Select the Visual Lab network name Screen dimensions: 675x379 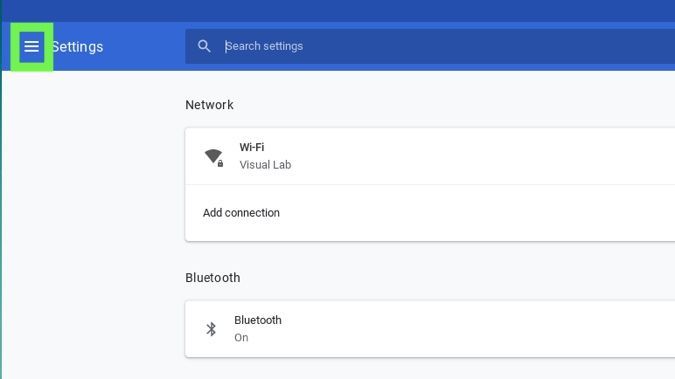265,165
